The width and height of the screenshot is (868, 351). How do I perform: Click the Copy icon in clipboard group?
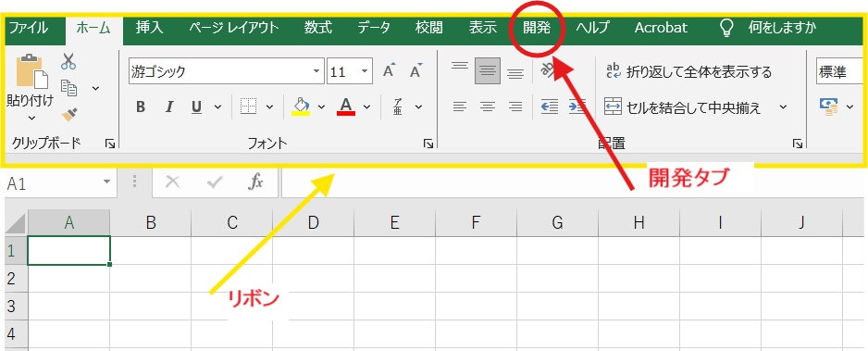(68, 88)
